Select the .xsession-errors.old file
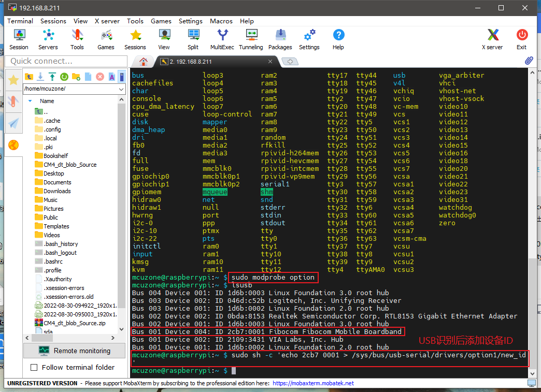Image resolution: width=541 pixels, height=392 pixels. 64,297
